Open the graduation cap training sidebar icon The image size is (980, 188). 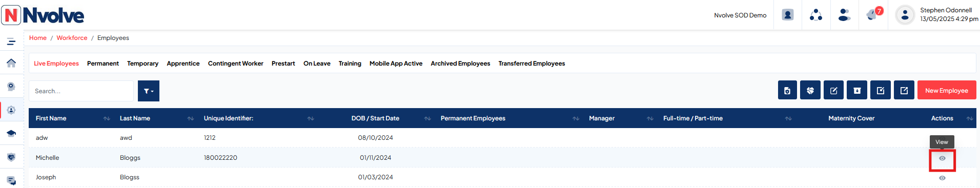click(11, 133)
